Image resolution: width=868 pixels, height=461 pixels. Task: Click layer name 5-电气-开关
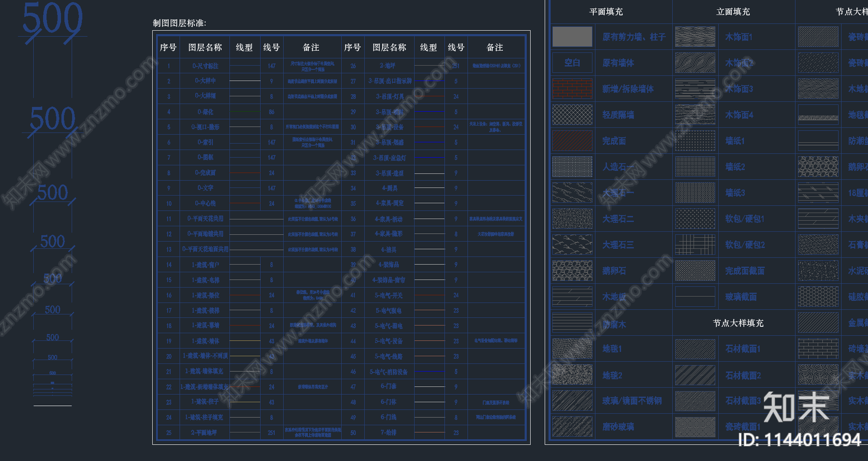(x=389, y=296)
